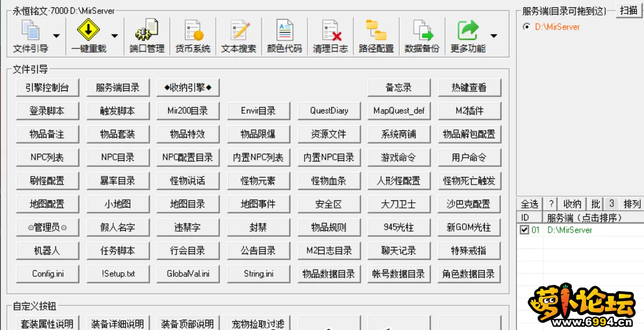Open QuestDiary button
644x330 pixels.
(x=329, y=111)
